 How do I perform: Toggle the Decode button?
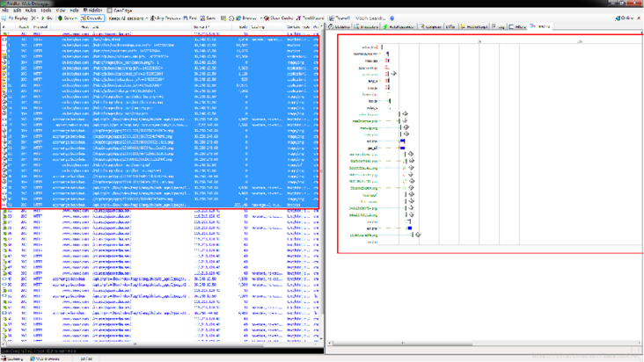coord(92,18)
